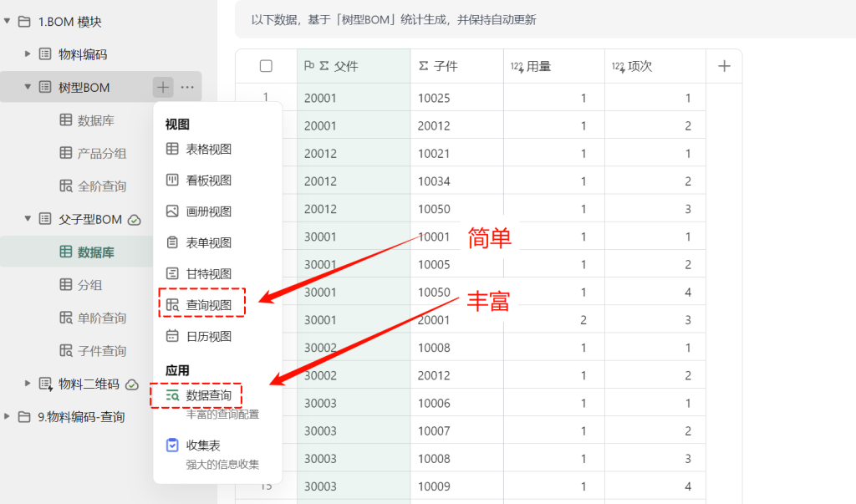Viewport: 856px width, 504px height.
Task: Open 数据库 view under 树型BOM
Action: click(95, 120)
